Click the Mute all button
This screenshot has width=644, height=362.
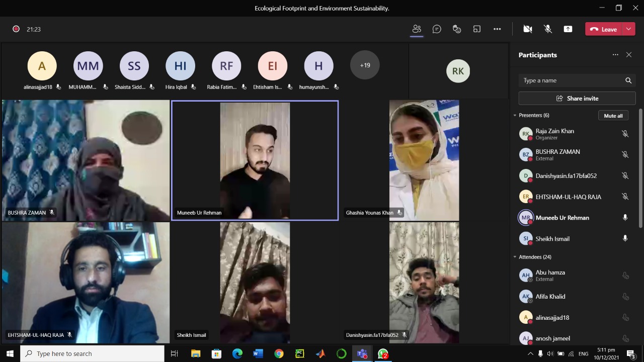click(613, 116)
